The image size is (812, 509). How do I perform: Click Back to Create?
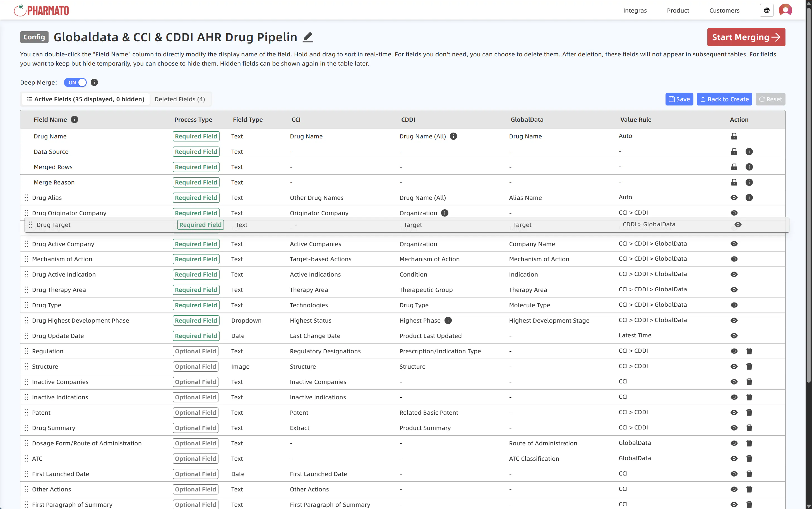(x=724, y=99)
